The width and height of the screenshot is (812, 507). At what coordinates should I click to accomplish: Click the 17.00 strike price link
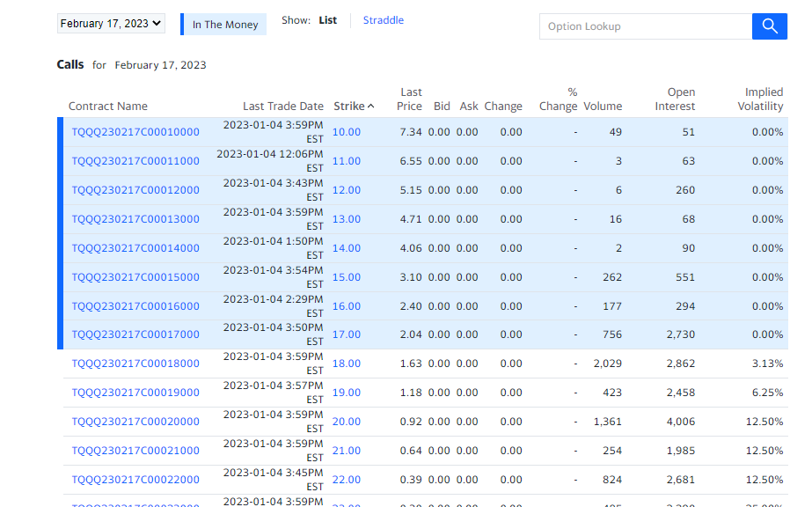click(x=347, y=334)
